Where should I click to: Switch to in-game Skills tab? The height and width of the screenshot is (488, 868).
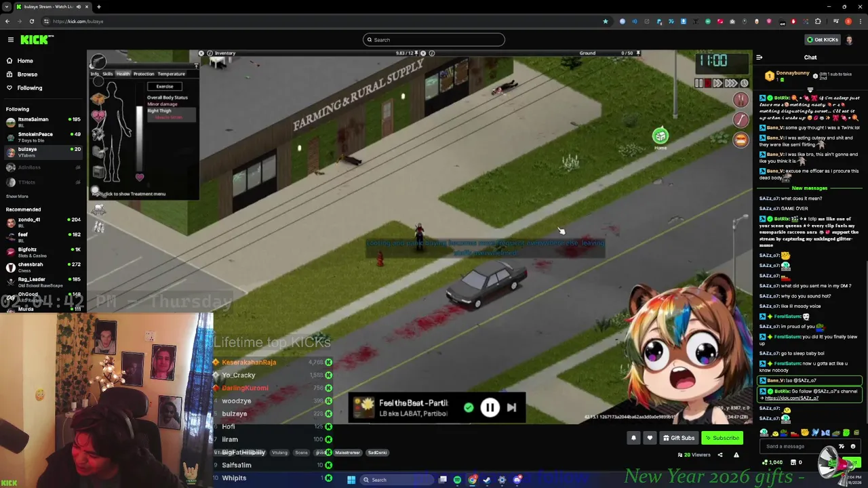(108, 74)
